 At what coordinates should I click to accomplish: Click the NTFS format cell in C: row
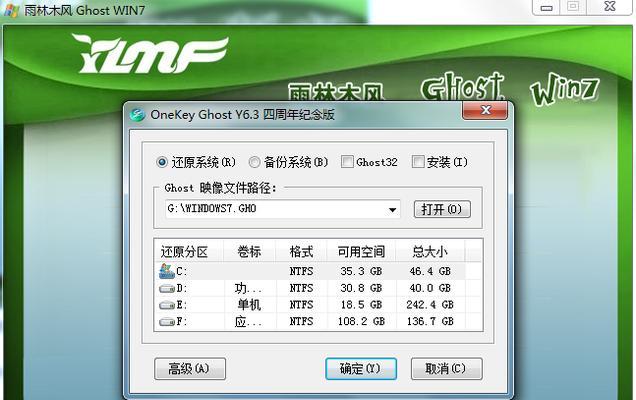[x=301, y=271]
